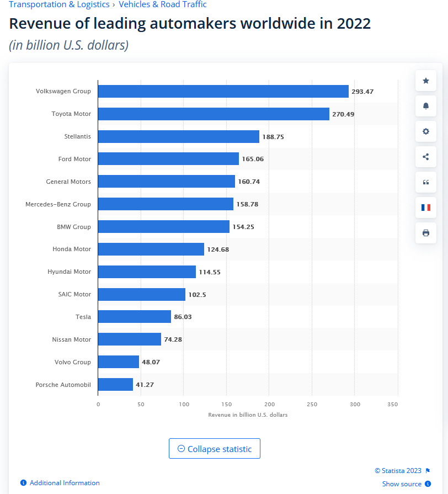Click the bell notification alert icon
Screen dimensions: 448x494
coord(425,107)
